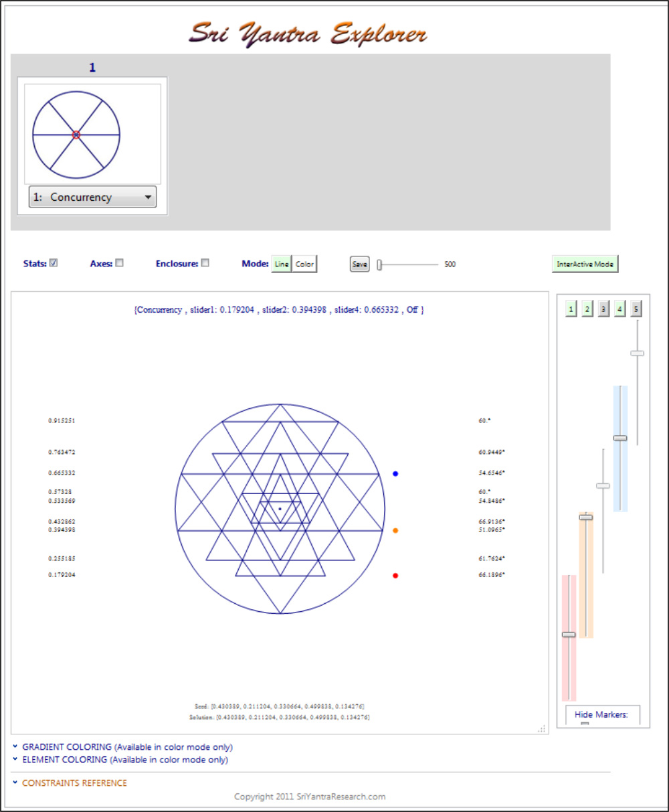Click slider toggle button 2
Screen dimensions: 669x812
tap(587, 309)
